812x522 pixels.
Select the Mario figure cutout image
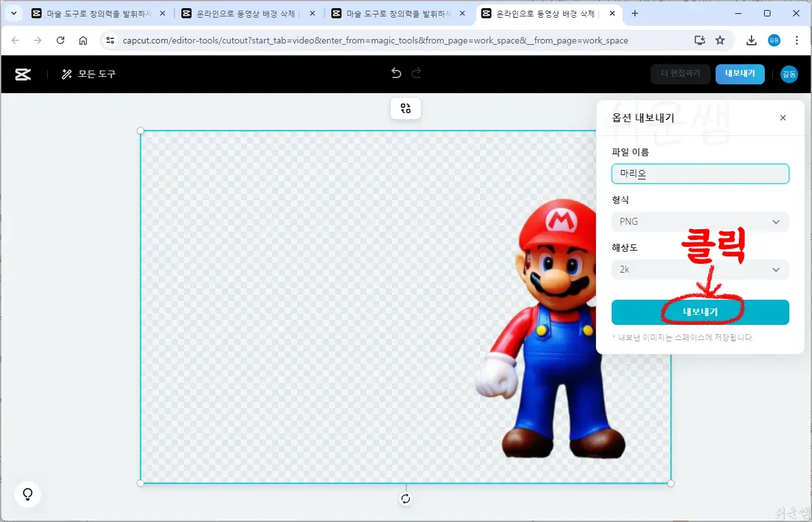click(x=550, y=329)
